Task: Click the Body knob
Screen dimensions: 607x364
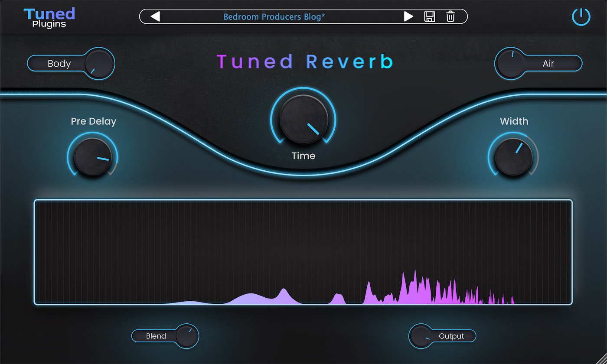Action: coord(98,64)
